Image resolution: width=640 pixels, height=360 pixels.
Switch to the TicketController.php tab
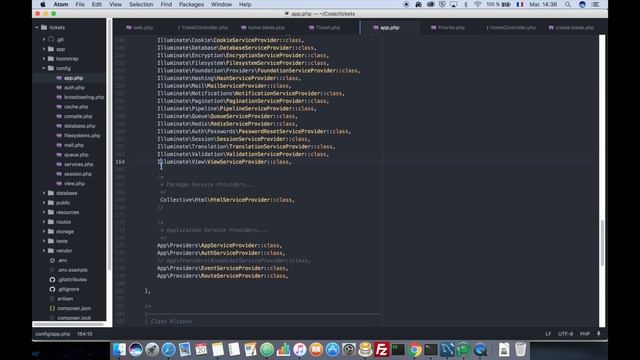point(203,28)
